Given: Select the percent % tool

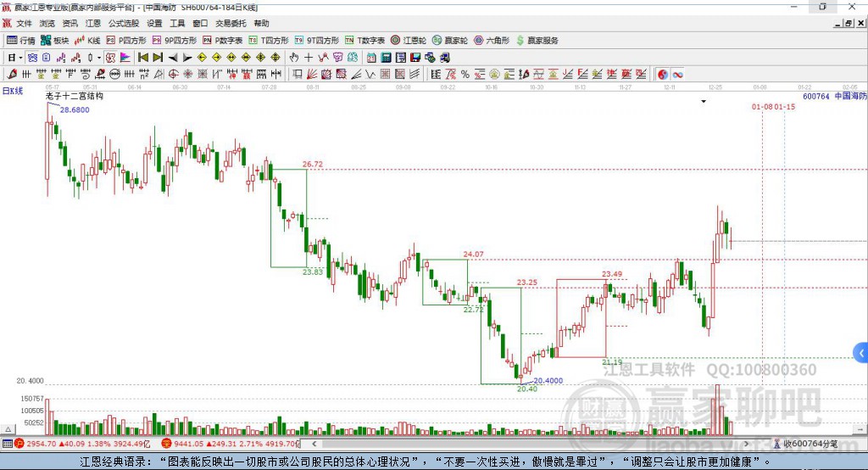Looking at the screenshot, I should point(465,74).
